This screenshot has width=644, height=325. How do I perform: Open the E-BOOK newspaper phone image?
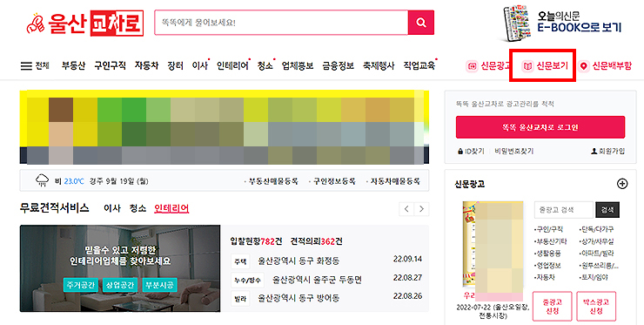click(517, 24)
